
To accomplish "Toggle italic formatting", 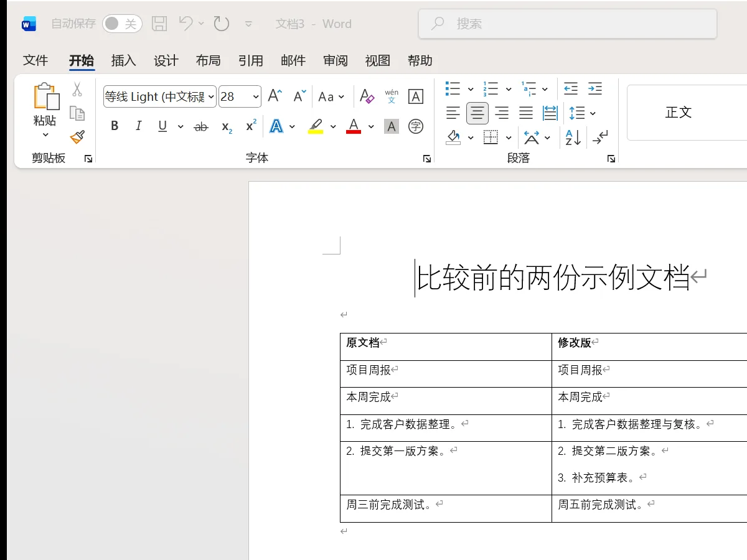I will [138, 126].
